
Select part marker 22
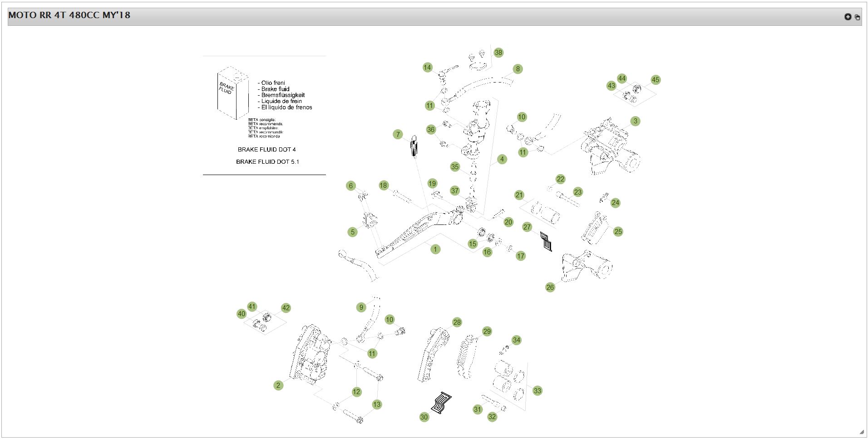pos(561,179)
